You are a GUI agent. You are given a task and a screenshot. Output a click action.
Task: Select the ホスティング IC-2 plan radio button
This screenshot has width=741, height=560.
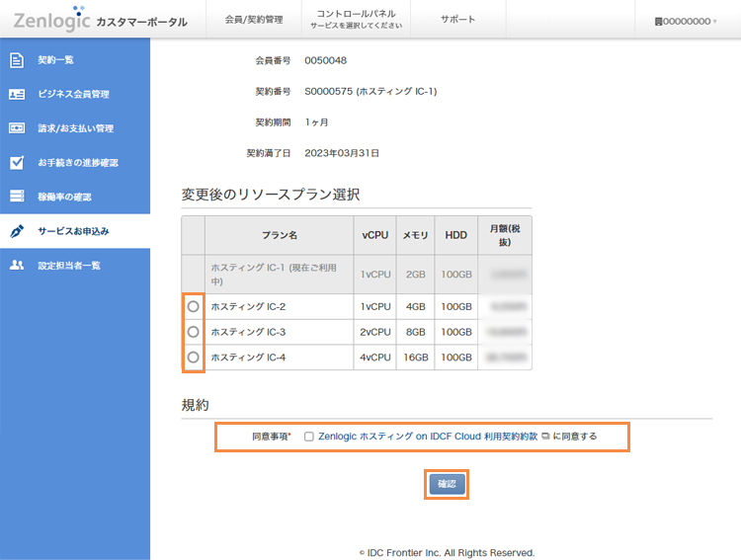193,307
